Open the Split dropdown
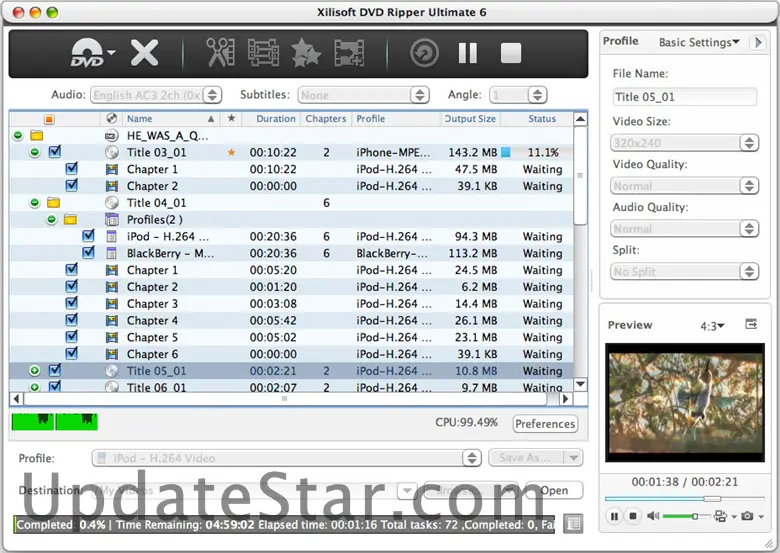780x553 pixels. click(684, 272)
